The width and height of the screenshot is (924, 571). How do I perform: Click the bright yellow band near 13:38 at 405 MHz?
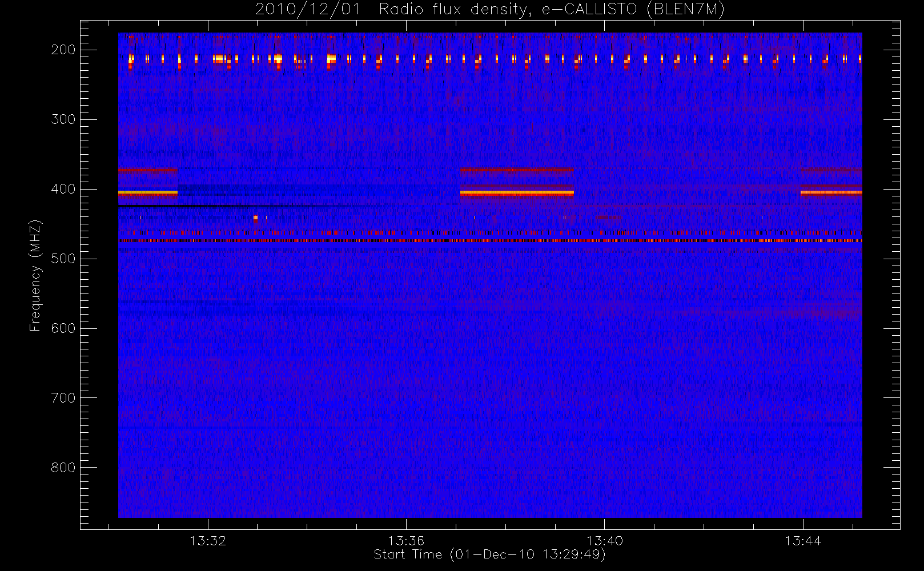[x=517, y=193]
